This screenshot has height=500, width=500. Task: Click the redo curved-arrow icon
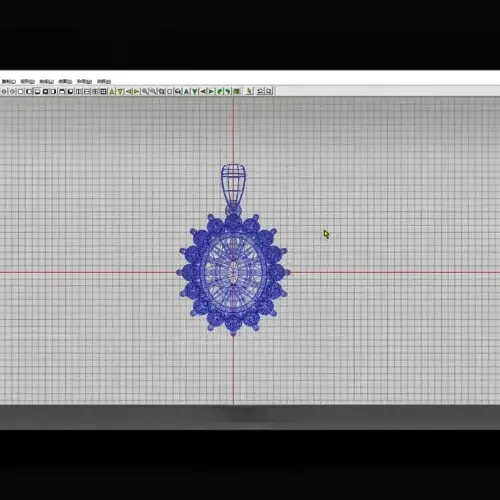(269, 91)
